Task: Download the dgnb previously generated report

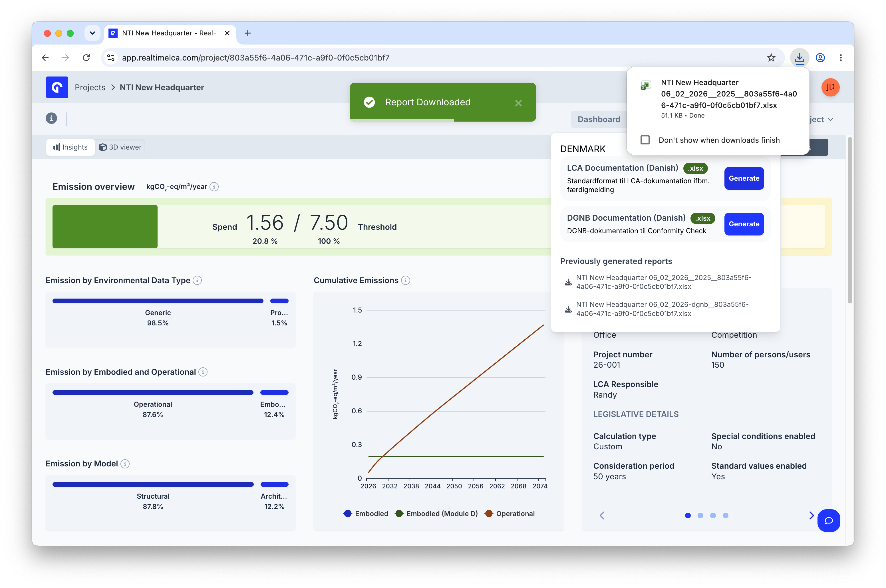Action: [x=568, y=309]
